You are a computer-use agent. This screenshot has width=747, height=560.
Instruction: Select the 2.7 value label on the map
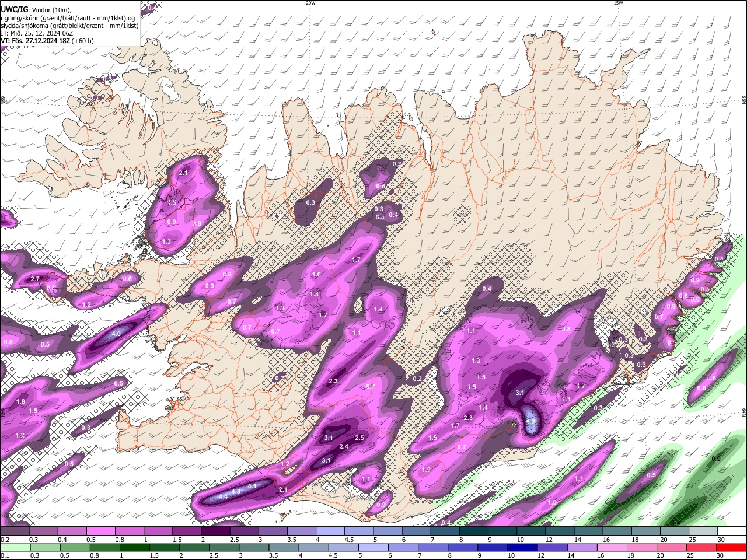(x=34, y=279)
